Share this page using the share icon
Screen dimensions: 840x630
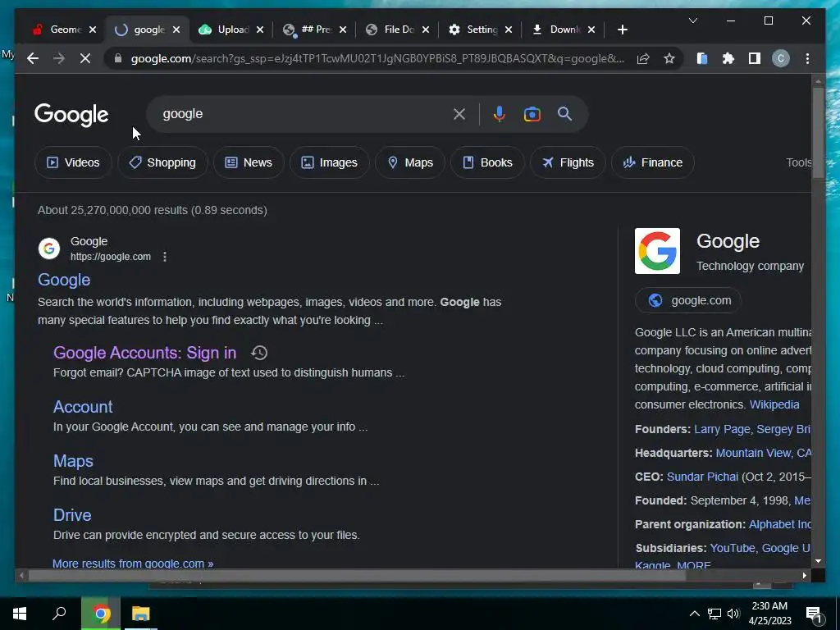pyautogui.click(x=643, y=58)
